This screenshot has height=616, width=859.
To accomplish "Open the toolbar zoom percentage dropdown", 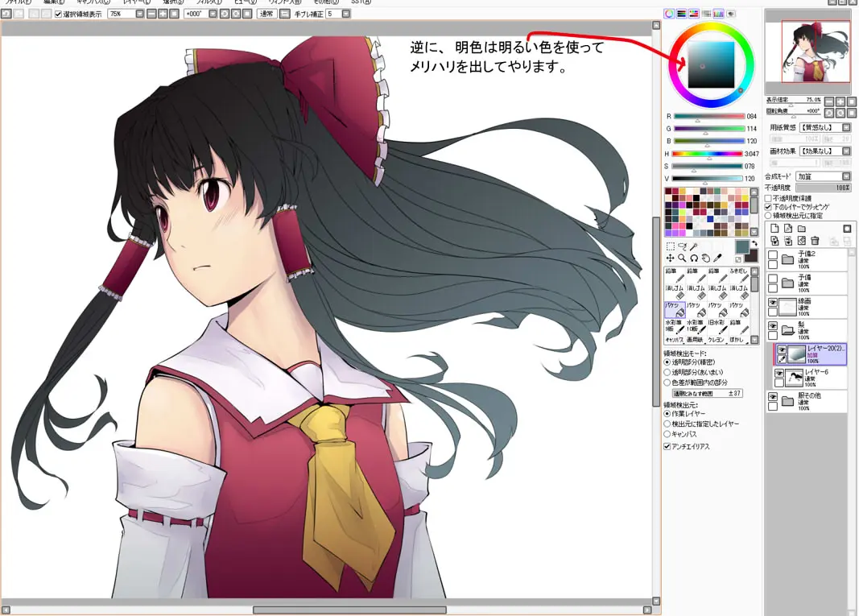I will (140, 14).
